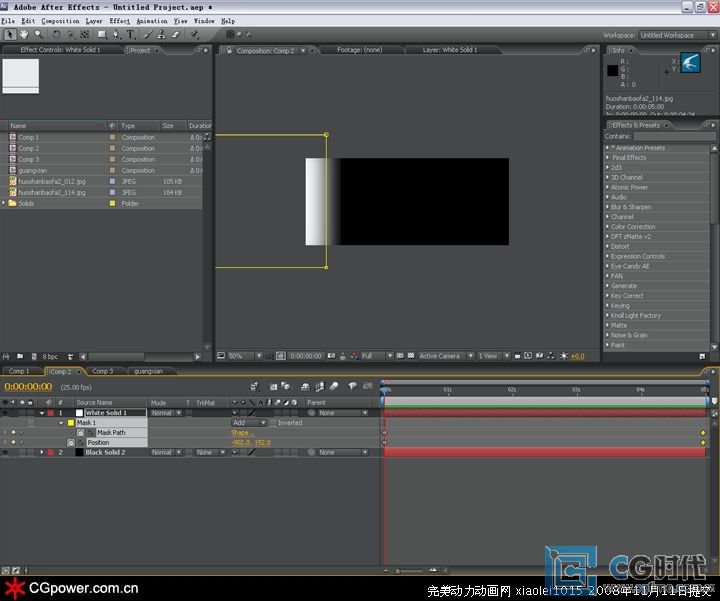Collapse White Solid 1 layer properties
The image size is (720, 601).
click(x=42, y=413)
